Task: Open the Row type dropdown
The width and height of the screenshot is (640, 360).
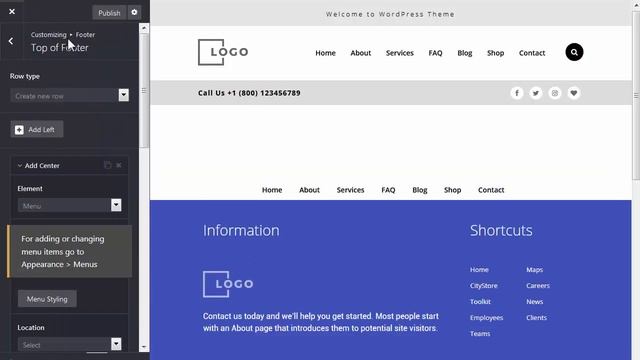Action: pyautogui.click(x=69, y=96)
